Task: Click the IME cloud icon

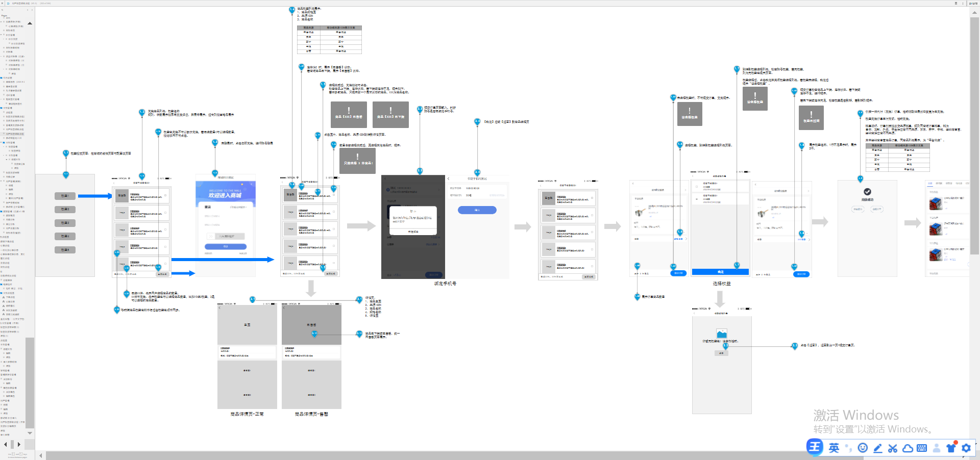Action: point(908,448)
